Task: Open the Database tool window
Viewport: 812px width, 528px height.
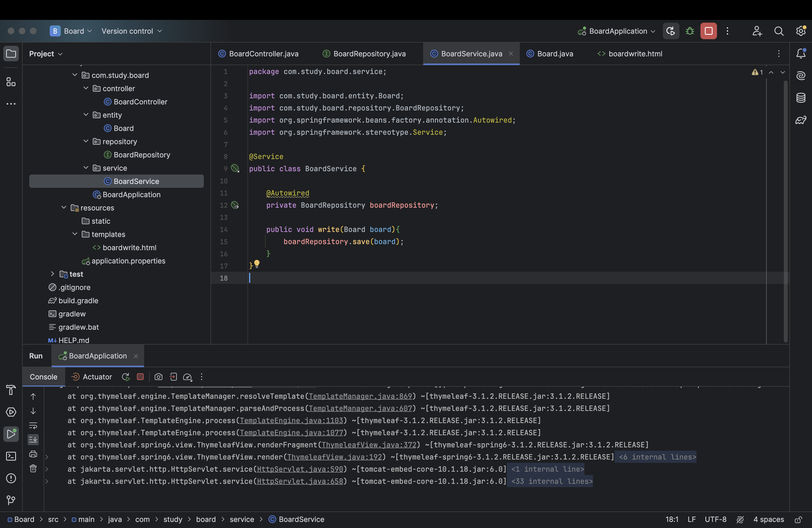Action: click(x=800, y=98)
